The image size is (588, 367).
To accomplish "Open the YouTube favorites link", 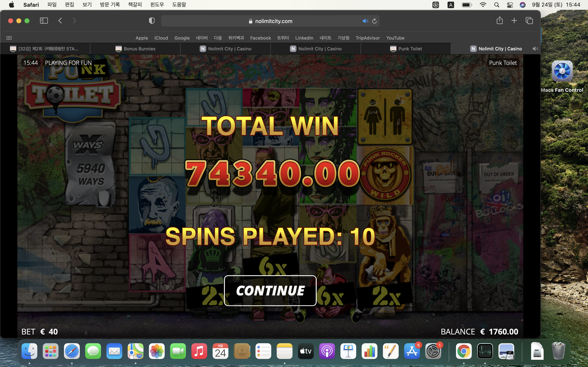I will (x=395, y=38).
